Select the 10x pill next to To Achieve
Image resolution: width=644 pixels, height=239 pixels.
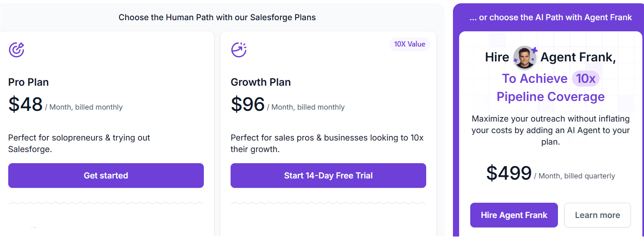pyautogui.click(x=586, y=78)
